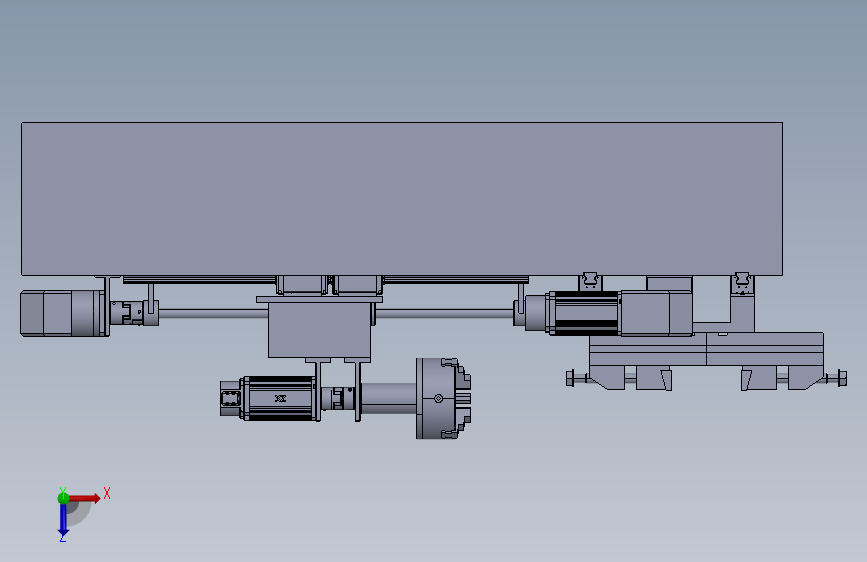Click the red X label of the triad
The image size is (867, 562).
[107, 493]
